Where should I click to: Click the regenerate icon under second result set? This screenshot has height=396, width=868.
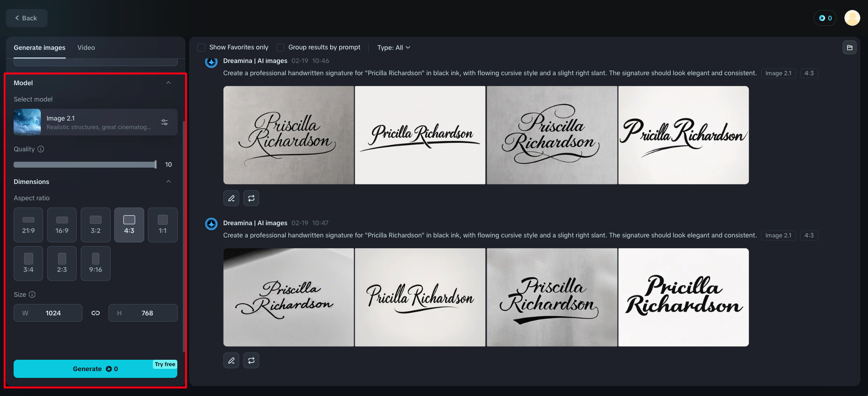coord(251,360)
